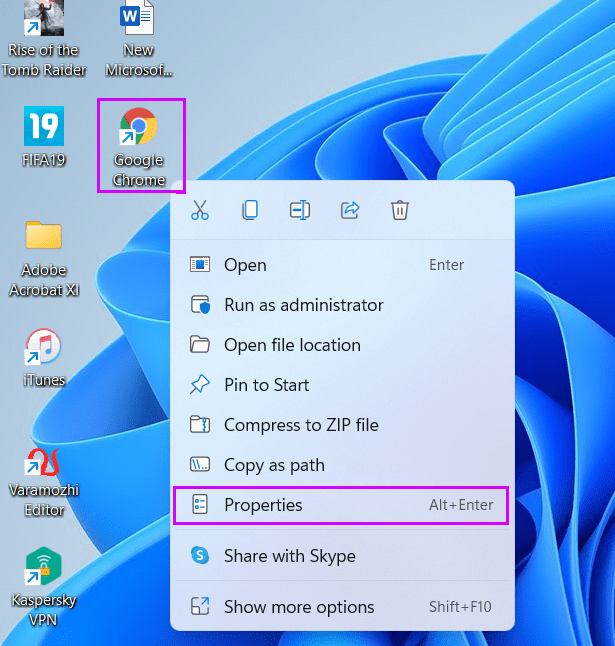This screenshot has width=615, height=646.
Task: Select the Google Chrome desktop shortcut
Action: click(139, 147)
